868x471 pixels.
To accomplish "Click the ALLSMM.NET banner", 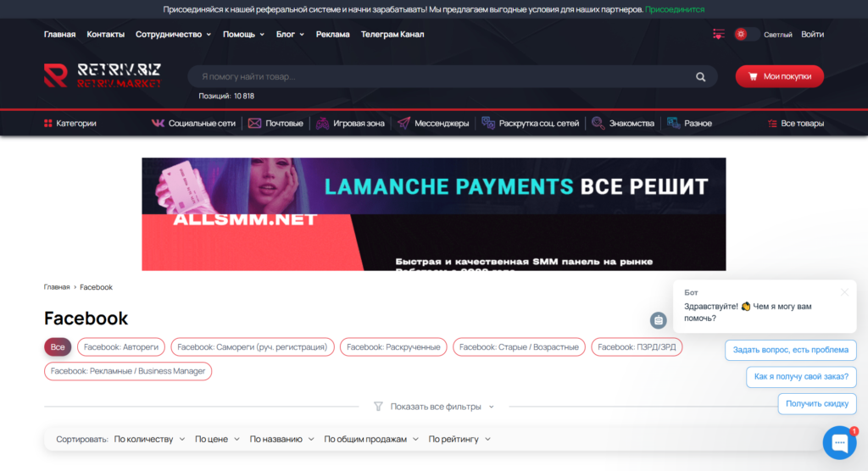I will click(x=433, y=242).
